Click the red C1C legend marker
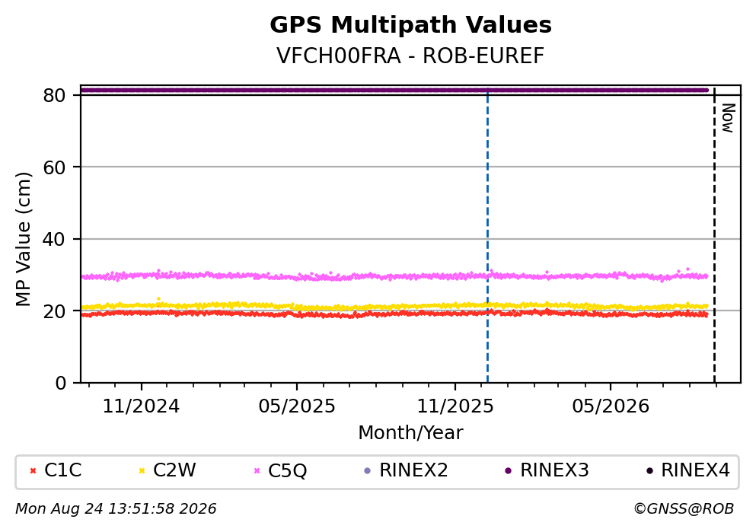The height and width of the screenshot is (532, 756). 33,471
